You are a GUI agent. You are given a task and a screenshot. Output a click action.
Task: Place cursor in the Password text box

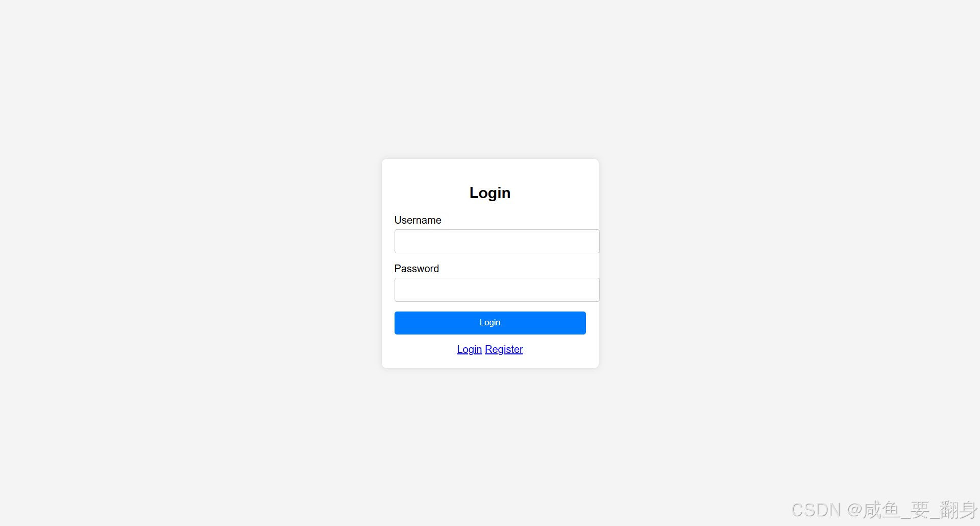coord(497,290)
